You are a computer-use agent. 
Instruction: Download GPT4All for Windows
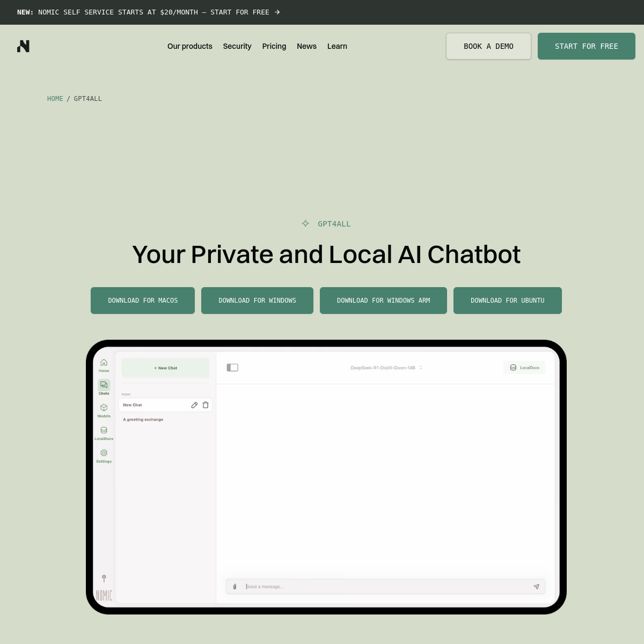point(257,301)
